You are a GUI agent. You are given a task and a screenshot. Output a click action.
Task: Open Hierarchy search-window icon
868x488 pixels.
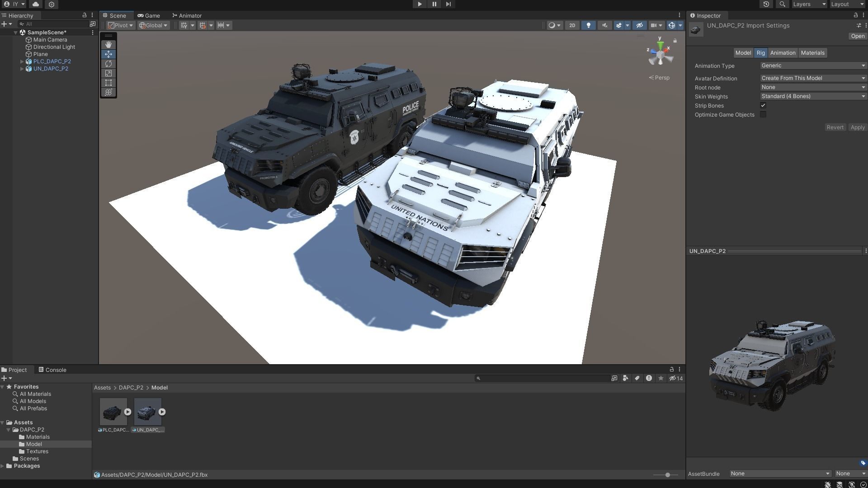[93, 24]
